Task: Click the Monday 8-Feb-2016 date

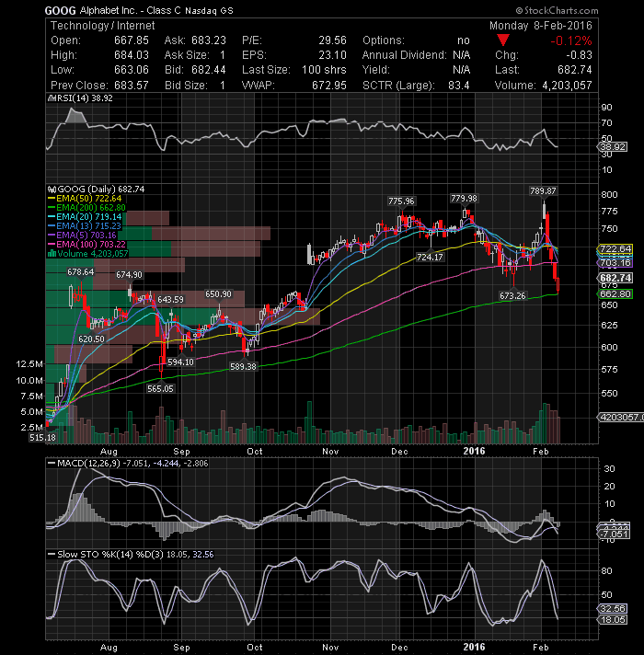Action: (541, 26)
